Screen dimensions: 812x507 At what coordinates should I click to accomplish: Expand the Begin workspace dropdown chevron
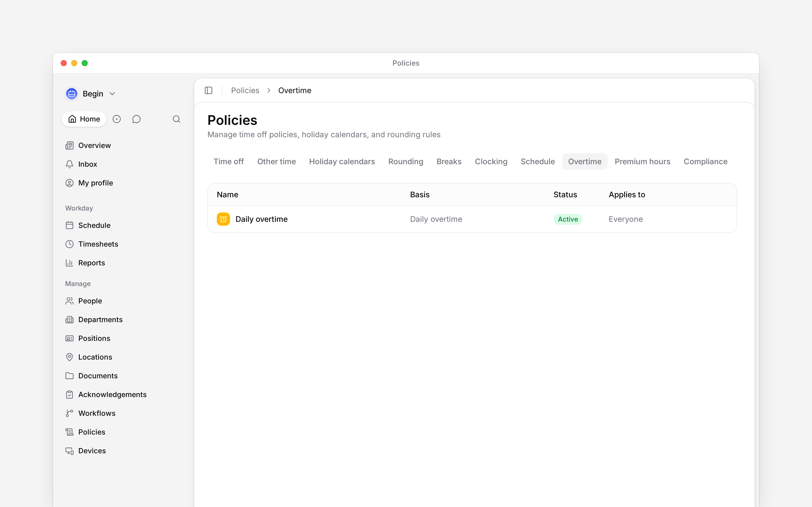[113, 94]
